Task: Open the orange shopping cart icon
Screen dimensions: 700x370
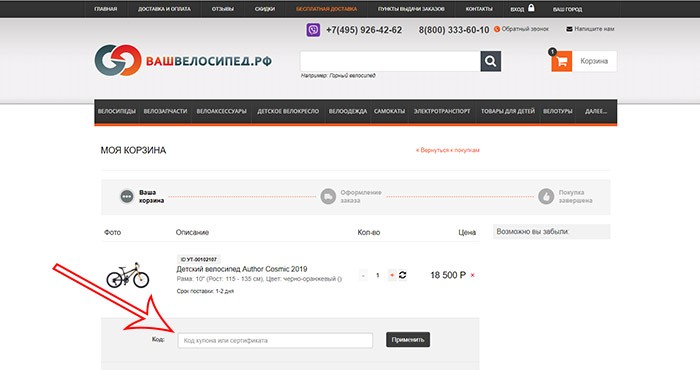Action: 562,62
